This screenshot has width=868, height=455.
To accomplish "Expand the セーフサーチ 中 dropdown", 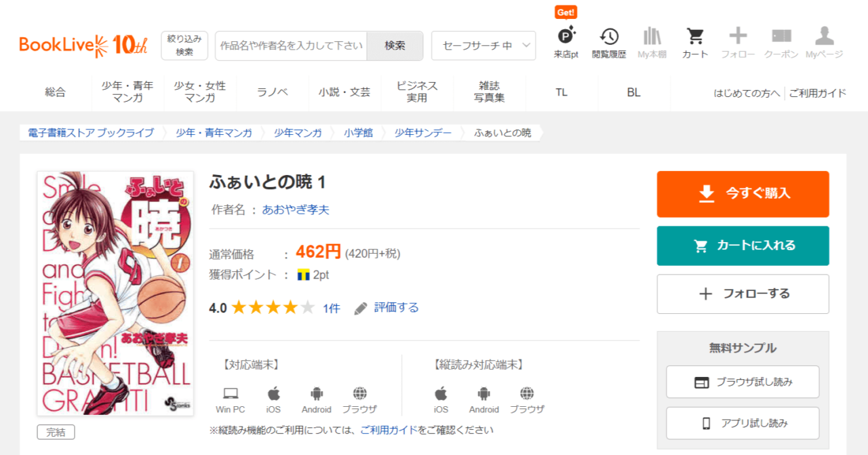I will coord(484,45).
